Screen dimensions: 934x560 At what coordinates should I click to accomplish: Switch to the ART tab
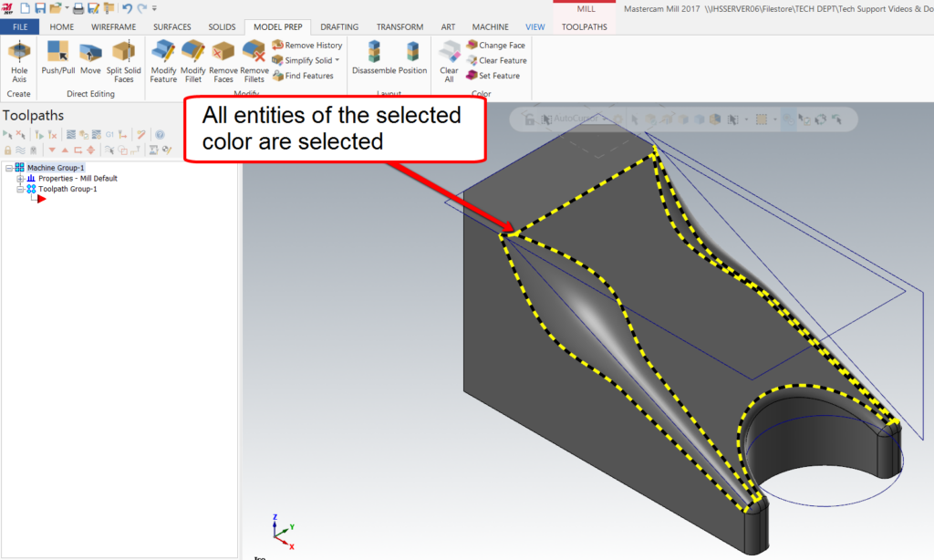point(448,26)
